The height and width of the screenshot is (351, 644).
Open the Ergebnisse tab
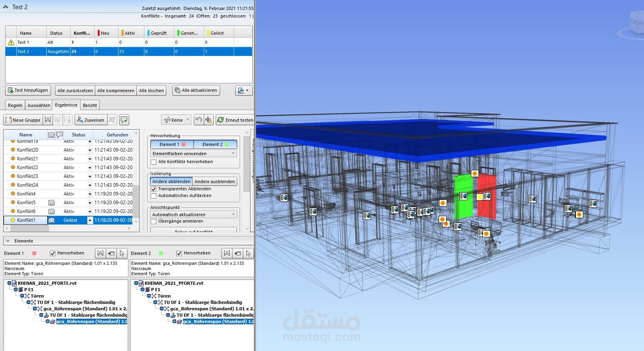66,105
